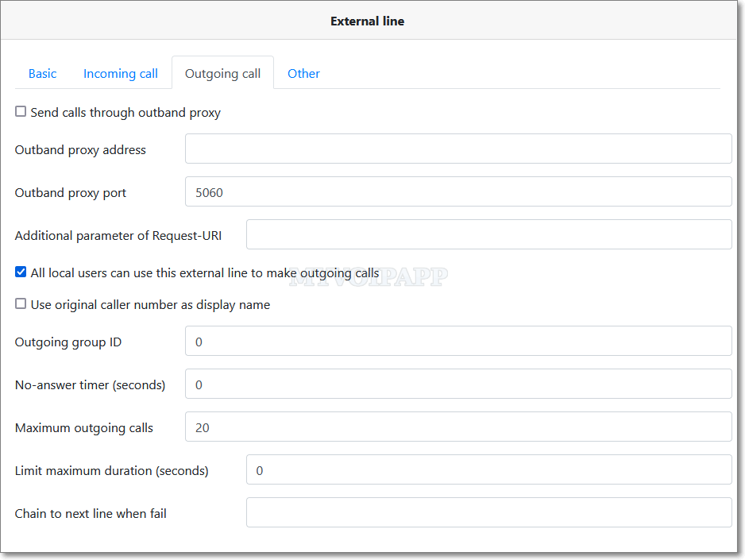Screen dimensions: 745x560
Task: Focus the No-answer timer seconds input
Action: click(457, 384)
